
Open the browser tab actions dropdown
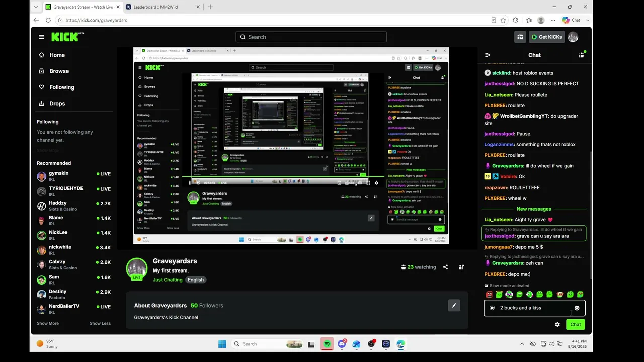[36, 7]
